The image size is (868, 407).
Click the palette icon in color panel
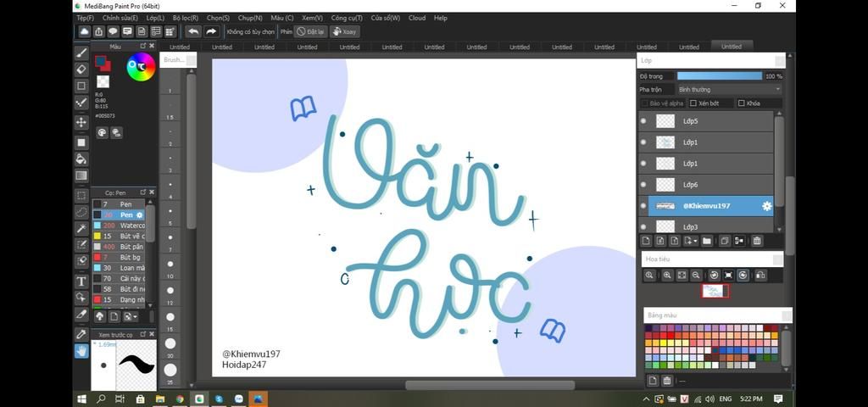pos(102,132)
